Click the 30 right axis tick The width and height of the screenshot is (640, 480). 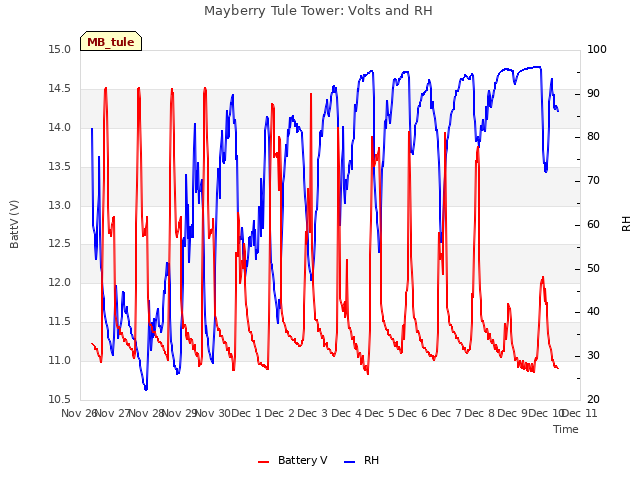pyautogui.click(x=593, y=356)
